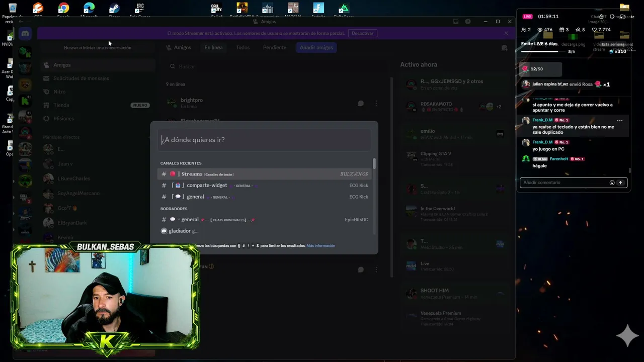Open the RDSAKAMOTO active now card

tap(454, 106)
